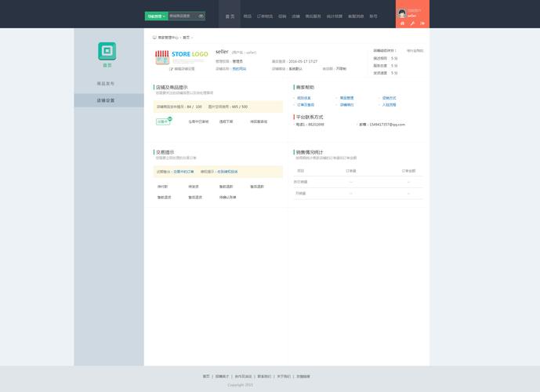The height and width of the screenshot is (392, 540).
Task: Open the 统计结算 top navigation item
Action: (335, 16)
